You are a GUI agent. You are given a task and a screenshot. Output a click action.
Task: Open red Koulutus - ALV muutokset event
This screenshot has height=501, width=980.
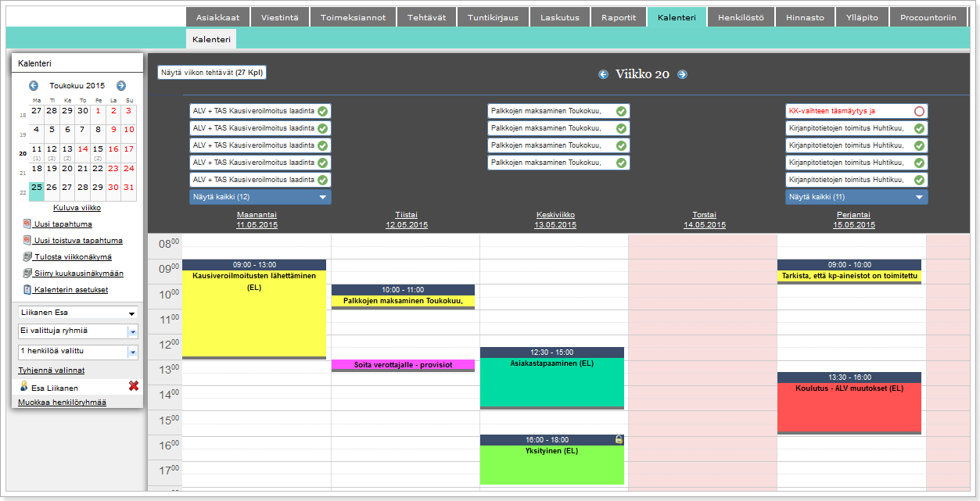click(x=849, y=403)
